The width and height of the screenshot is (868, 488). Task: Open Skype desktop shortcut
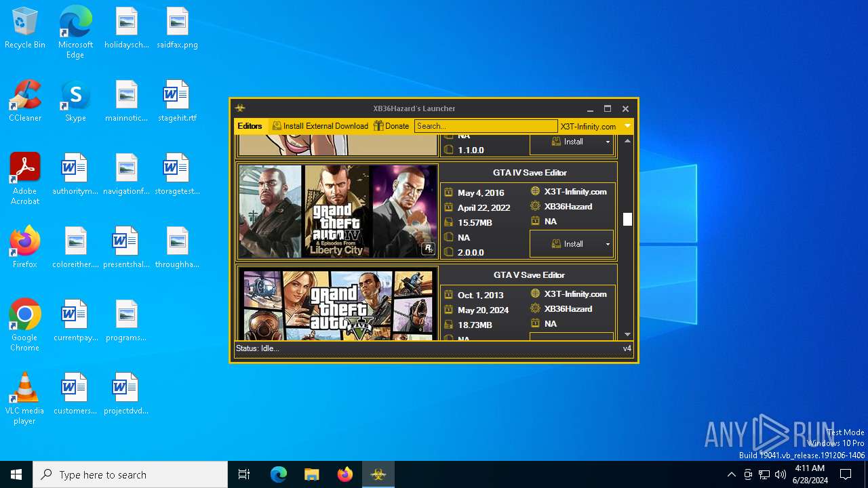75,101
